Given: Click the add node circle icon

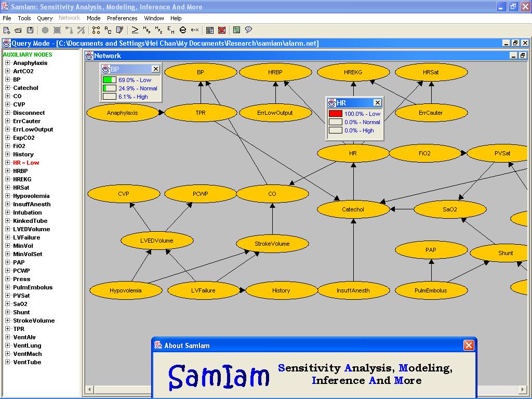Looking at the screenshot, I should point(45,30).
